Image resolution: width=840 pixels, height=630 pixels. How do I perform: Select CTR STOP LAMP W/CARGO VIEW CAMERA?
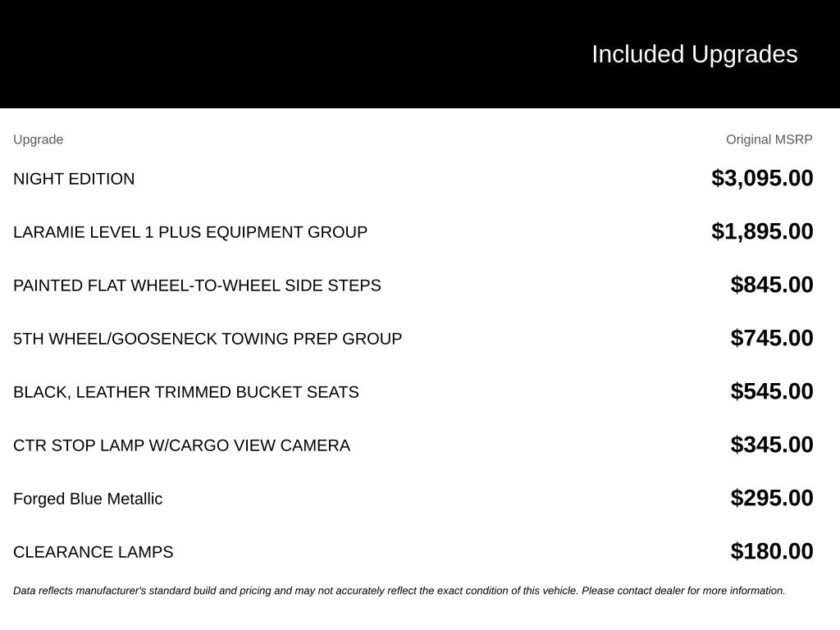coord(181,445)
